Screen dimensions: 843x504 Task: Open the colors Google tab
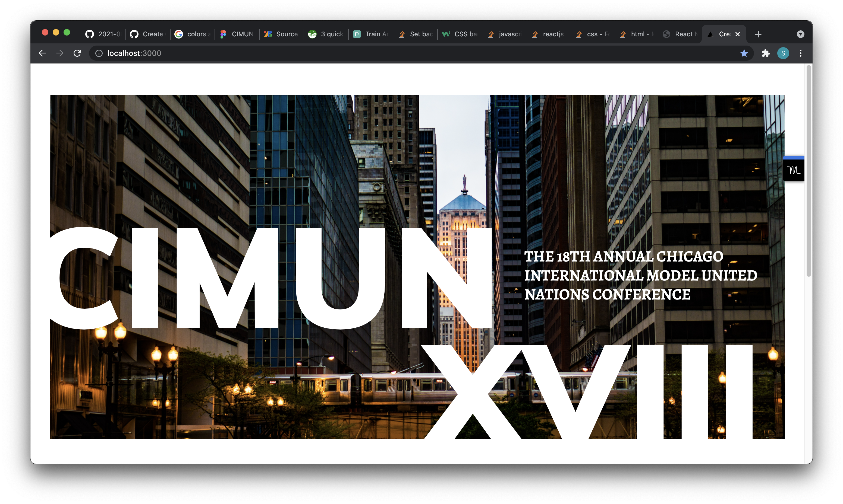[193, 34]
